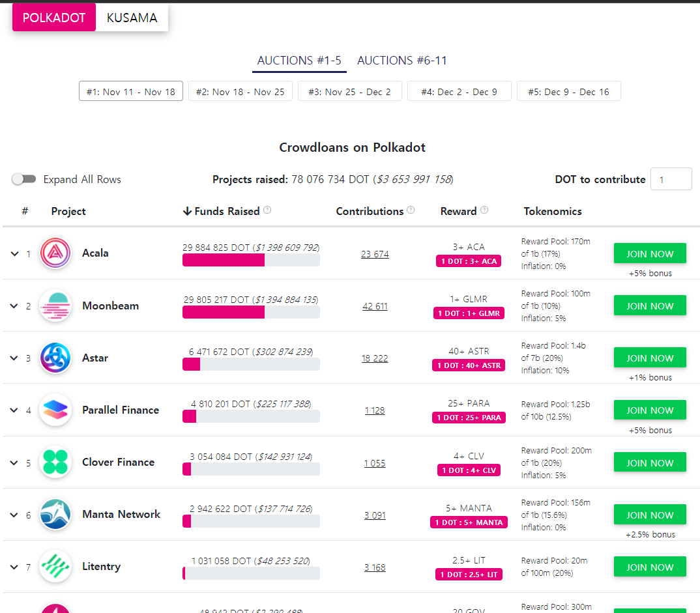This screenshot has height=613, width=700.
Task: Click the 1 DOT : 2.5+ LIT badge
Action: point(469,575)
